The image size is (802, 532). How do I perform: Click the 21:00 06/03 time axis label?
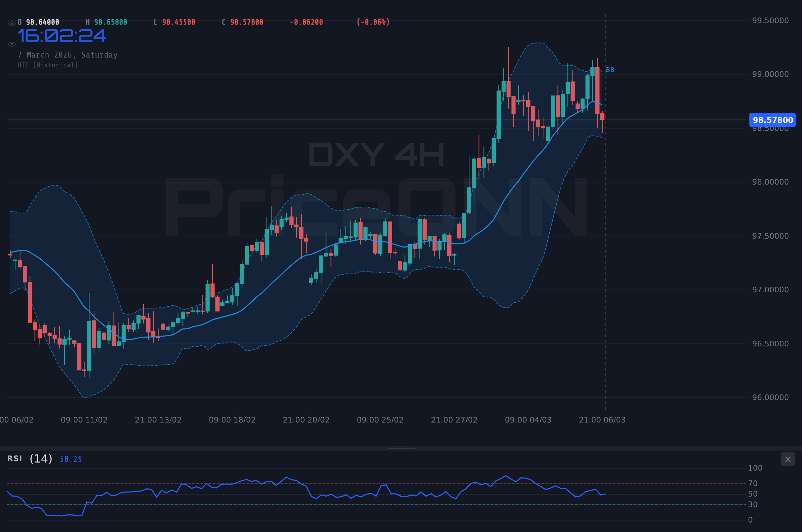click(x=602, y=420)
